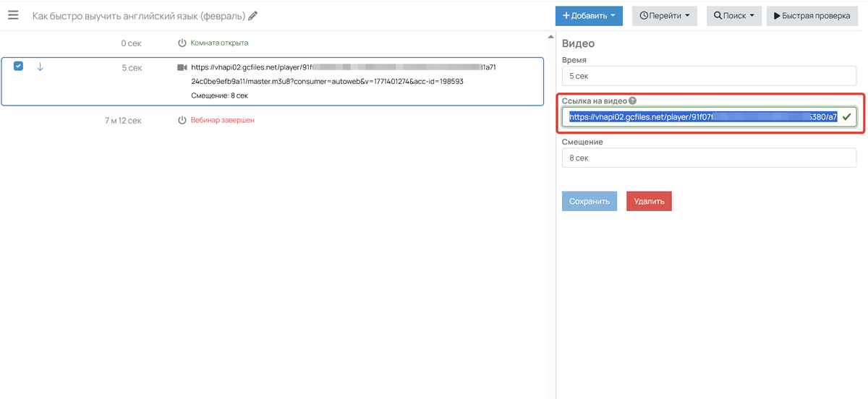Open the Поиск dropdown
Screen dimensions: 868x399
[x=733, y=16]
